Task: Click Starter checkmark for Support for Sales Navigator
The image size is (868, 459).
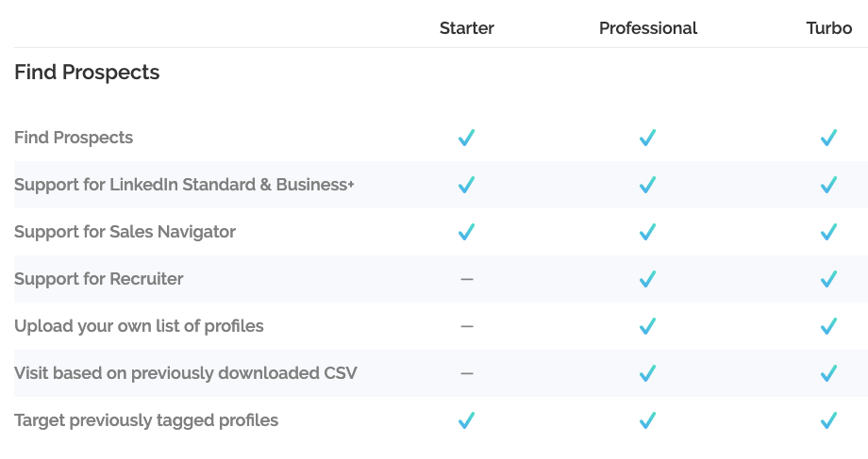Action: click(x=467, y=232)
